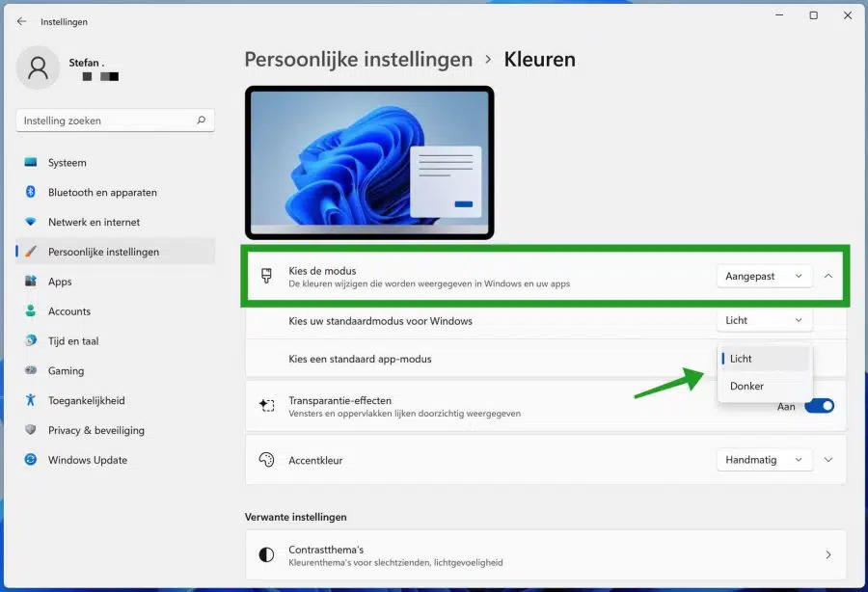
Task: Click the Accentkleur row label
Action: point(315,460)
